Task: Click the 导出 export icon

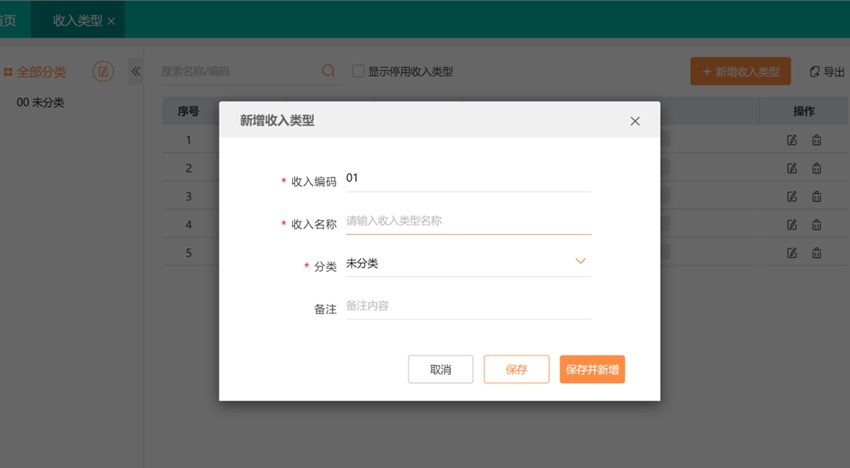Action: (814, 72)
